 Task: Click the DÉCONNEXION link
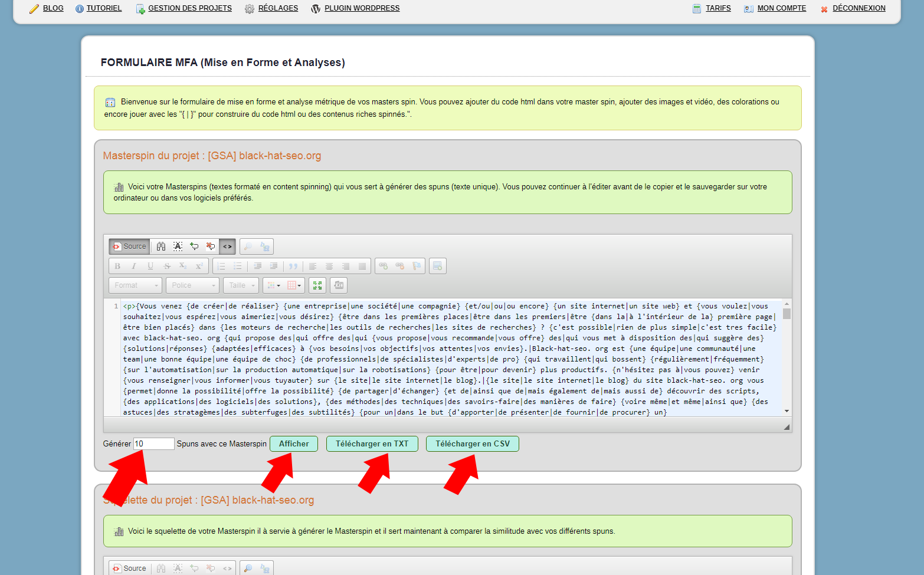[x=859, y=8]
